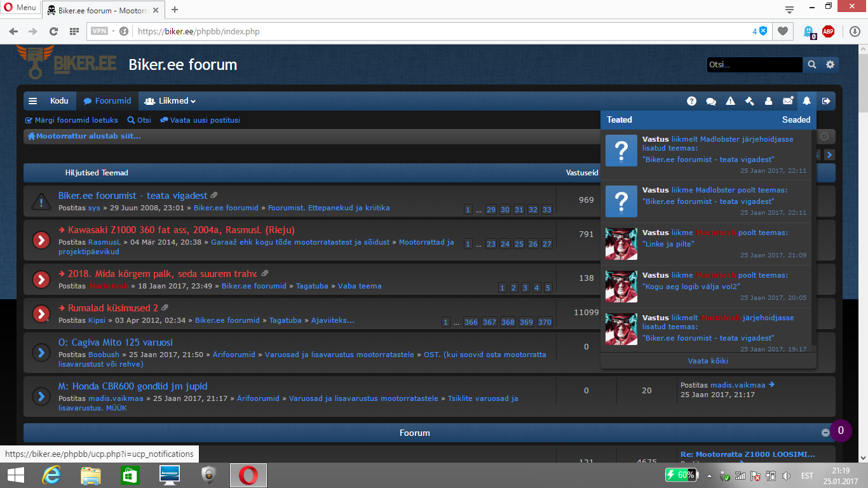Click the logout arrow icon
The image size is (868, 488).
[826, 101]
